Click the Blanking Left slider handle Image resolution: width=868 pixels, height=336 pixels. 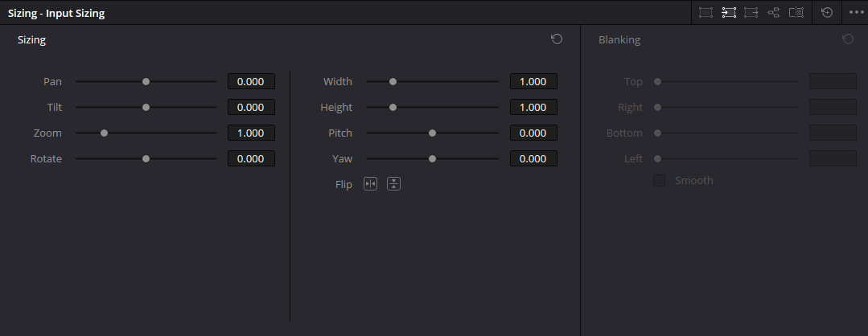(658, 159)
